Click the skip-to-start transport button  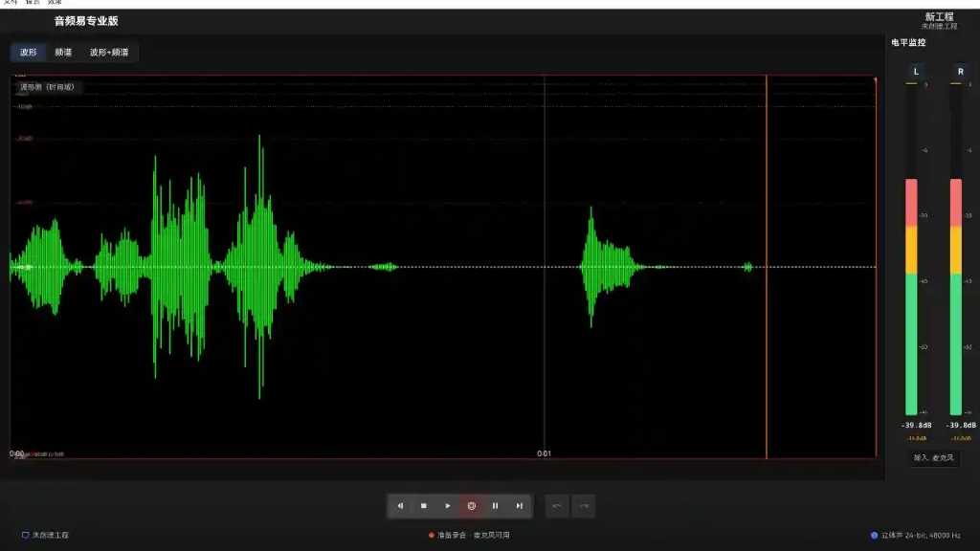tap(400, 506)
